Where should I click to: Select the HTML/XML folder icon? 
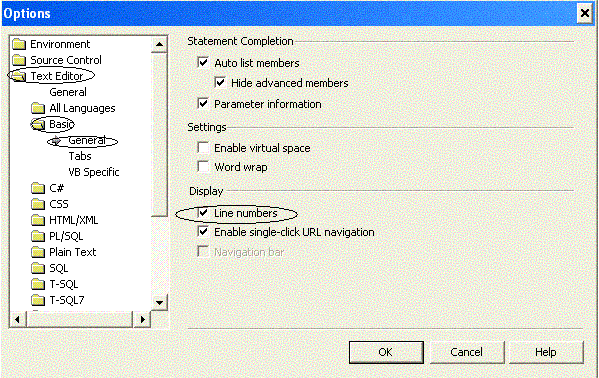[x=38, y=221]
